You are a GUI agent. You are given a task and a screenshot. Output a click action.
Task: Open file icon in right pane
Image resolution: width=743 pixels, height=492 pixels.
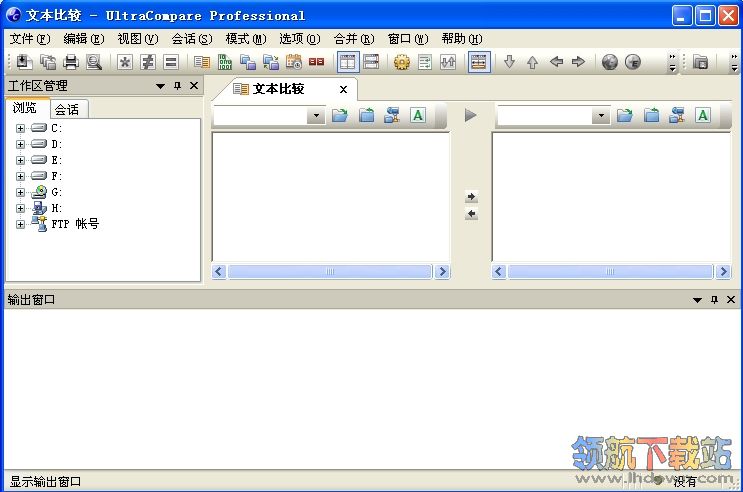[625, 115]
